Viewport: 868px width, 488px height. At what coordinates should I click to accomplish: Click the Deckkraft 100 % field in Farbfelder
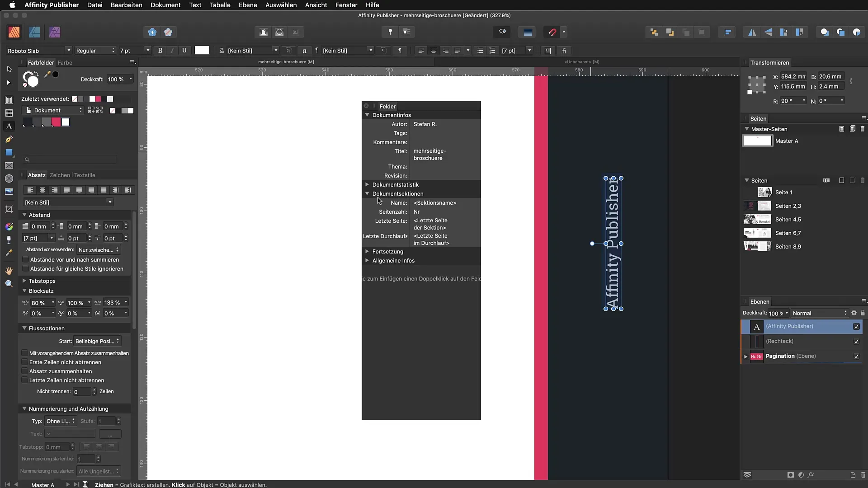(120, 79)
